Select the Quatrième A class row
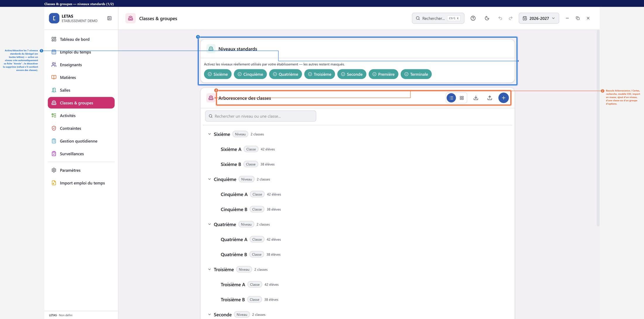644x319 pixels. pos(357,239)
